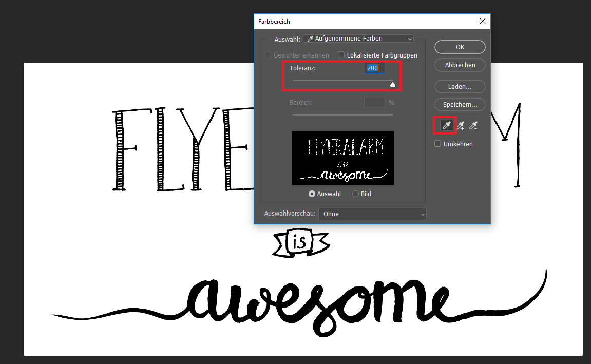This screenshot has height=364, width=591.
Task: Select the Add to Sample eyedropper (plus)
Action: 460,126
